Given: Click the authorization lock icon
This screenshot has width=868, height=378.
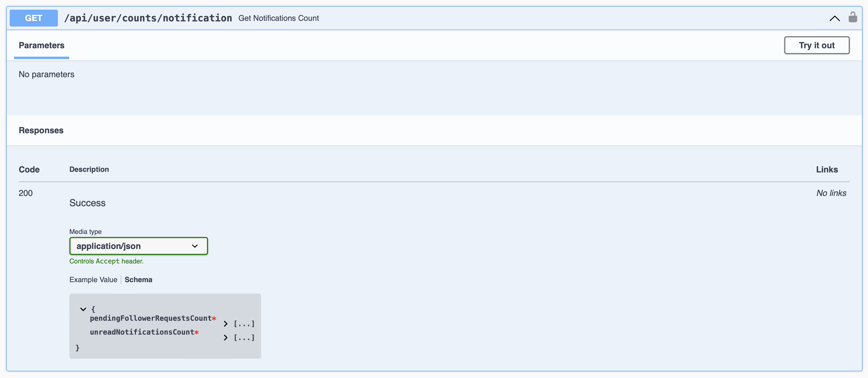Looking at the screenshot, I should 853,17.
